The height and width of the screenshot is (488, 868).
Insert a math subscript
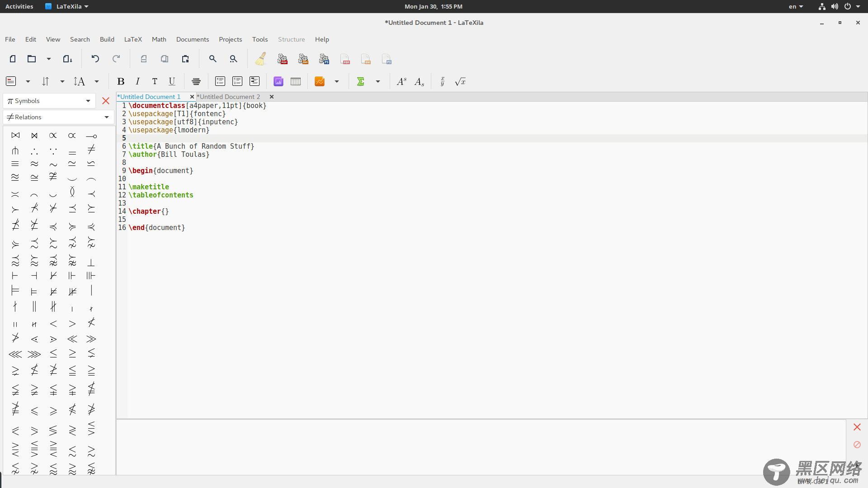[419, 81]
